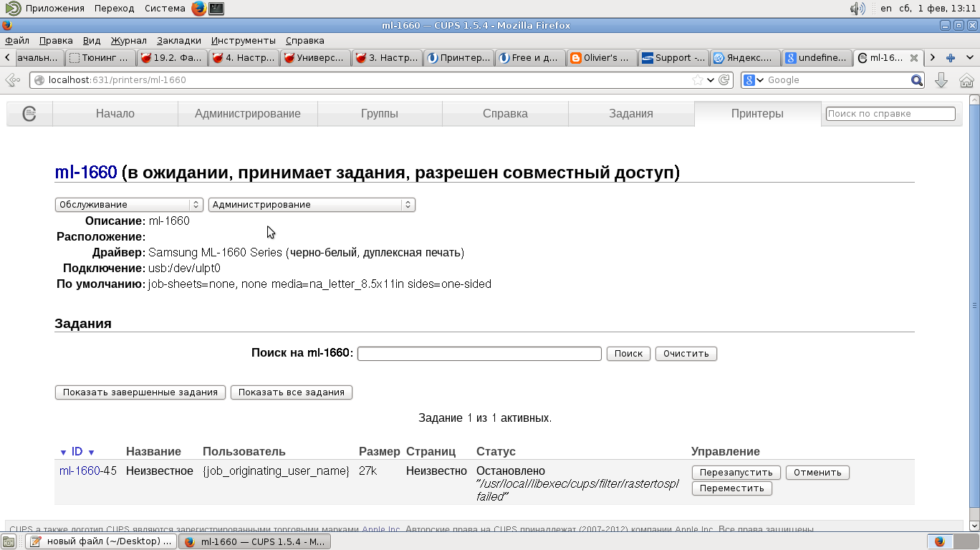Open the Инструменты menu
Image resolution: width=980 pixels, height=550 pixels.
point(244,41)
